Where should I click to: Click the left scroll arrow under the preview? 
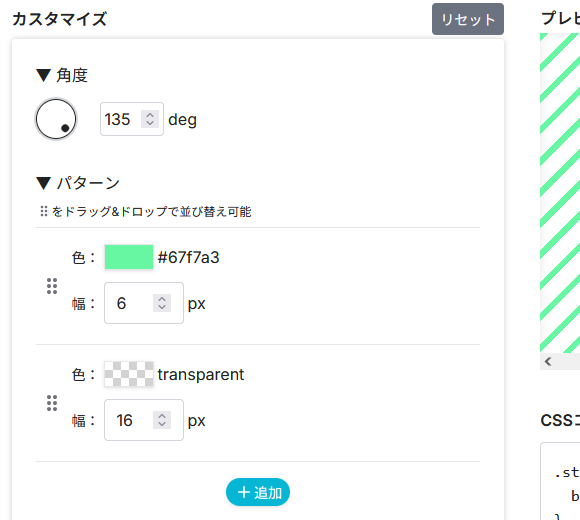tap(548, 361)
